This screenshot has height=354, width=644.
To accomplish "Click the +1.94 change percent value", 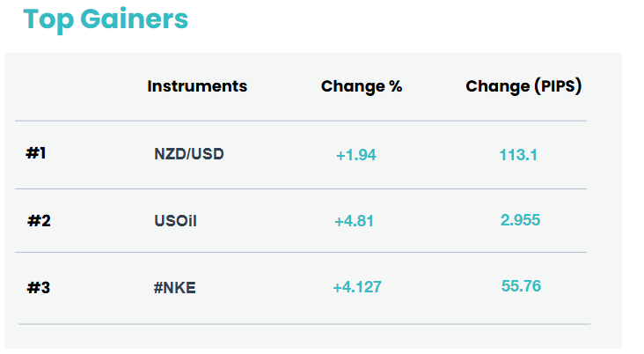I will pyautogui.click(x=356, y=155).
